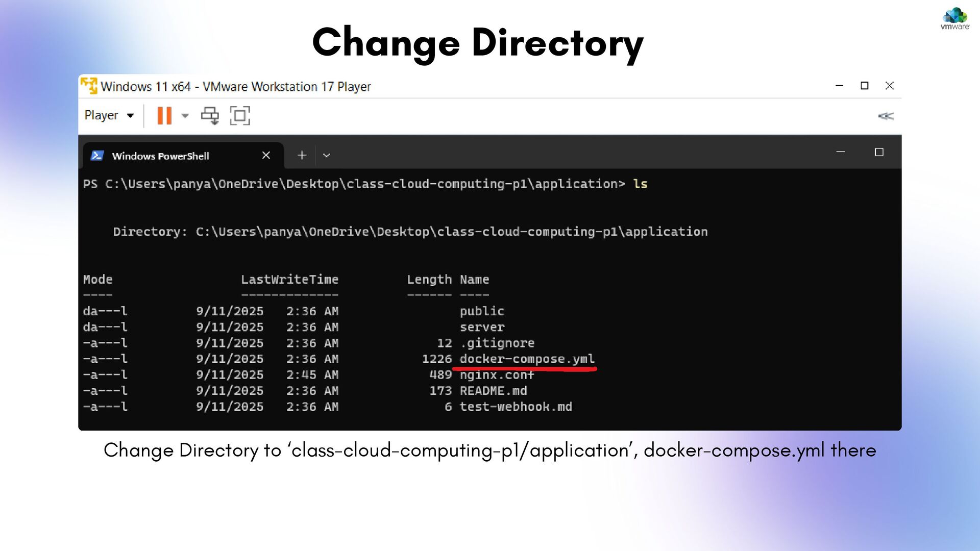
Task: Maximize the PowerShell terminal window
Action: (x=879, y=152)
